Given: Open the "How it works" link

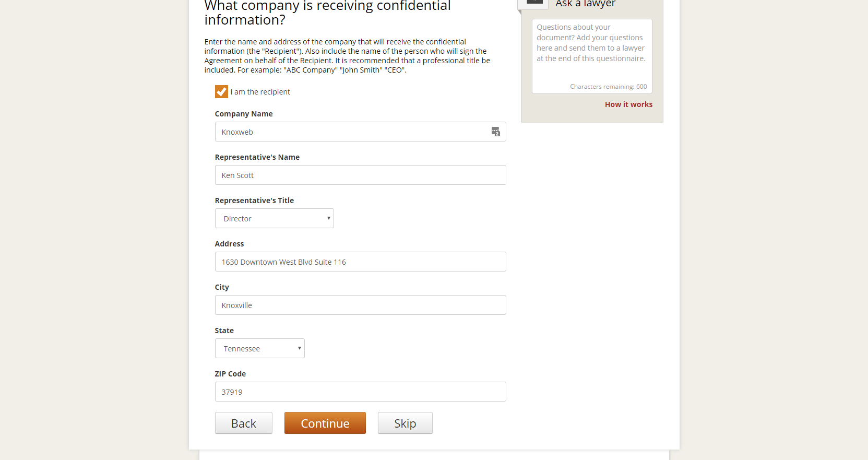Looking at the screenshot, I should pyautogui.click(x=628, y=104).
